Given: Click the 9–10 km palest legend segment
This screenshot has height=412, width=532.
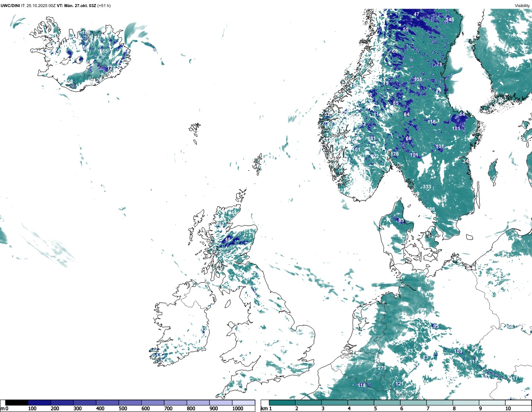Looking at the screenshot, I should pyautogui.click(x=493, y=402).
